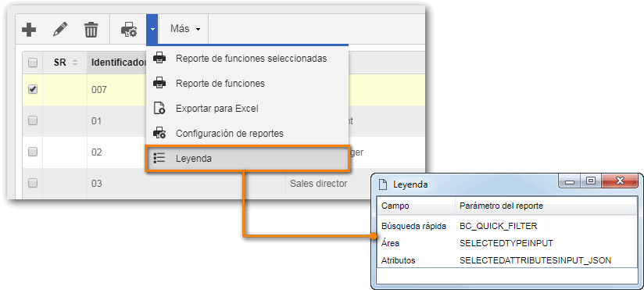Minimize the Leyenda window

click(570, 181)
